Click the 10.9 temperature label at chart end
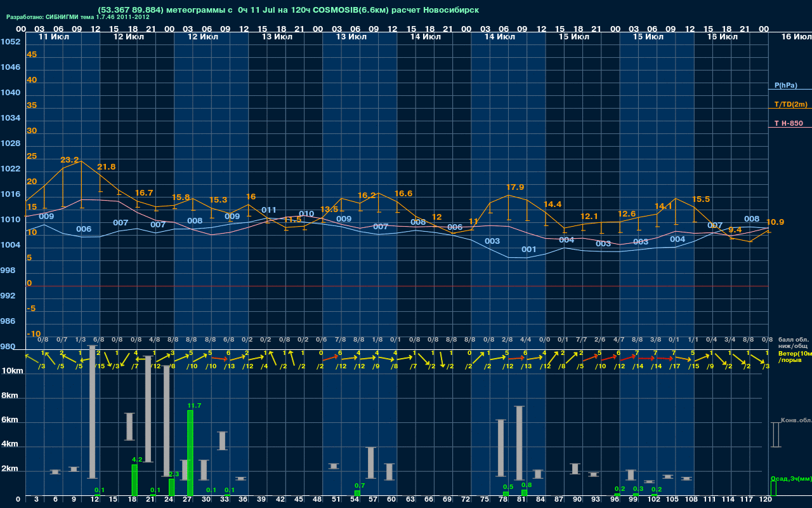812x508 pixels. [775, 222]
